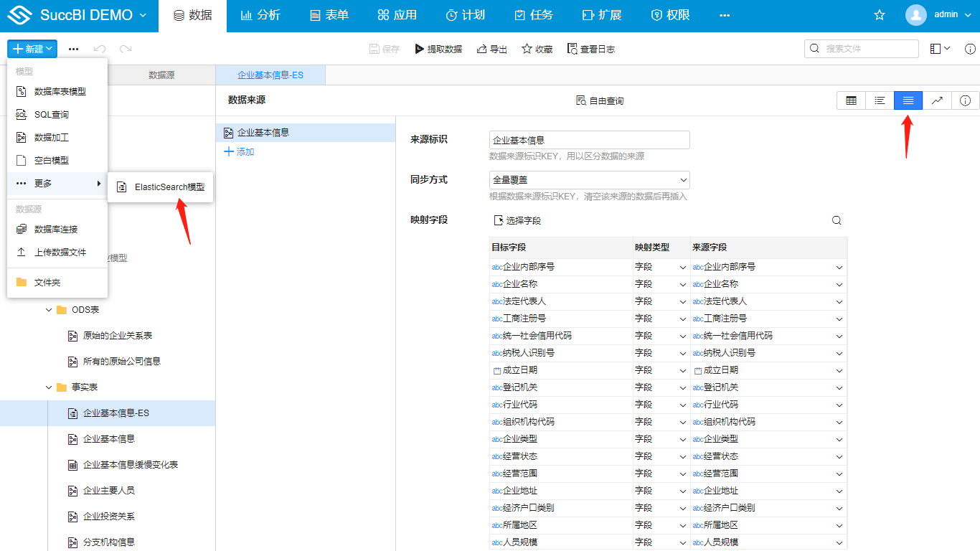Select 企业基本信息-ES in the tree
The height and width of the screenshot is (551, 980).
[x=108, y=413]
